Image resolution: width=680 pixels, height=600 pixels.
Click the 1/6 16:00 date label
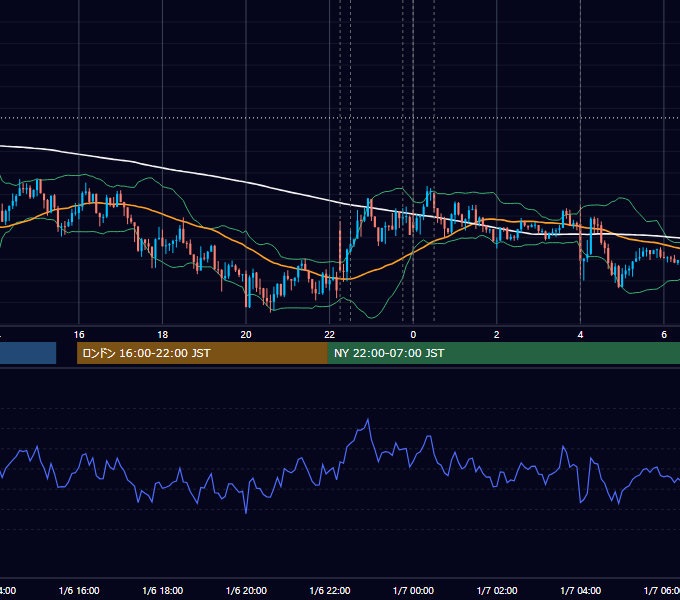79,590
